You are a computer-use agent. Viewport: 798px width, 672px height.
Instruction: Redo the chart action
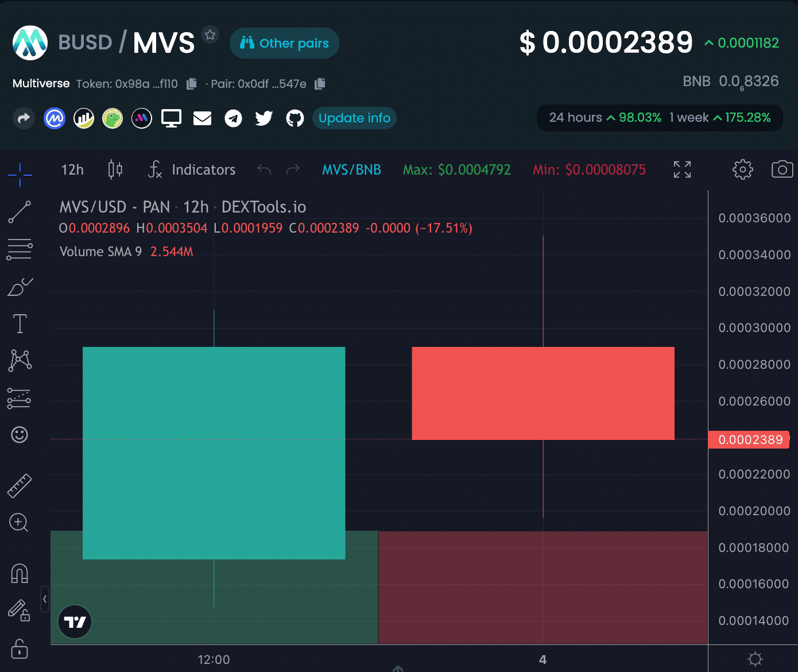pos(293,169)
